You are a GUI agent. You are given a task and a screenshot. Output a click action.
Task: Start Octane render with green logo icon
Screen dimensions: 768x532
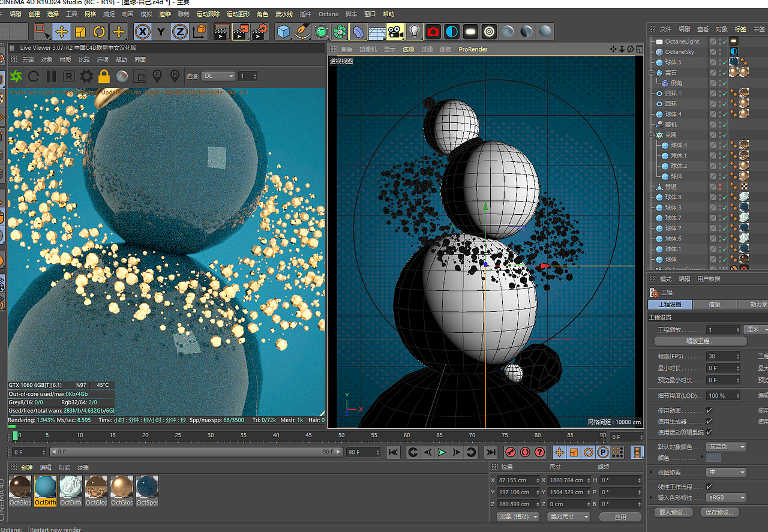click(x=16, y=76)
